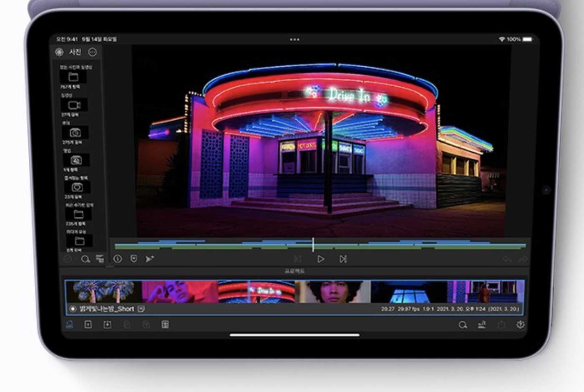
Task: Click the project name ending in _Short
Action: [107, 309]
